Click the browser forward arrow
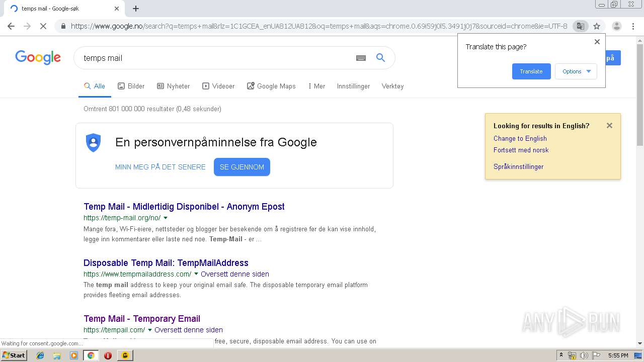 (x=27, y=26)
